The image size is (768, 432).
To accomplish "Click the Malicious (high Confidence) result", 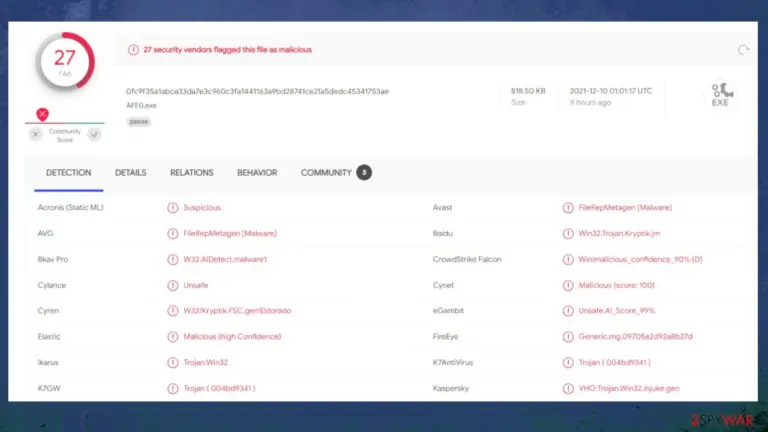I will click(232, 337).
